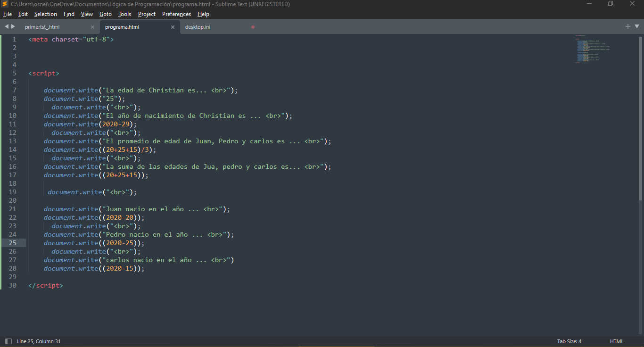Open the Preferences menu

(x=177, y=14)
